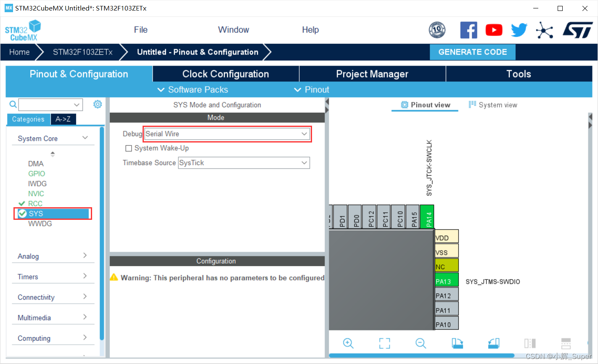The image size is (598, 364).
Task: Rotate the chip counter-clockwise
Action: 494,343
